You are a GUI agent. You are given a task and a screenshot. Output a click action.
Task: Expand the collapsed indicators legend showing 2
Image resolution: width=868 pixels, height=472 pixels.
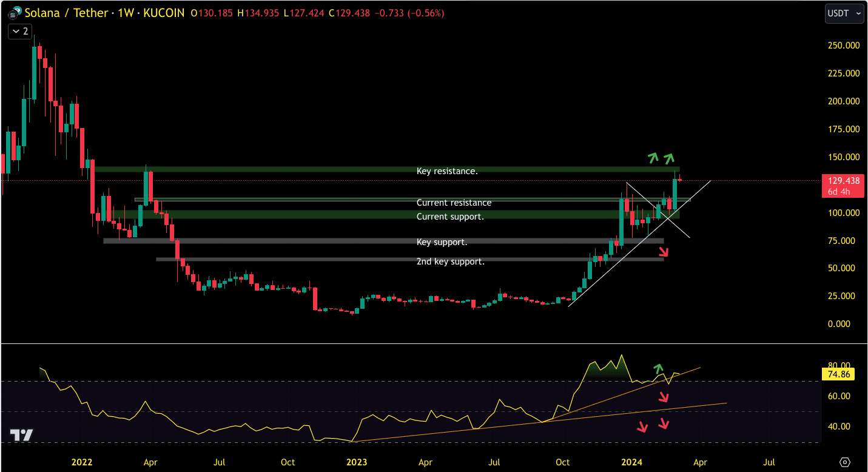21,31
